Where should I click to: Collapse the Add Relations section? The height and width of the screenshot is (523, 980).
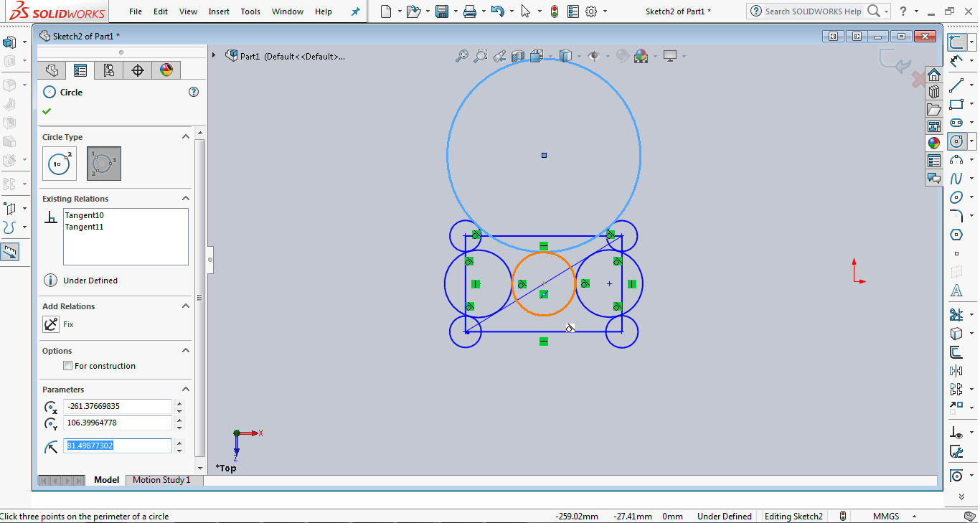tap(186, 306)
